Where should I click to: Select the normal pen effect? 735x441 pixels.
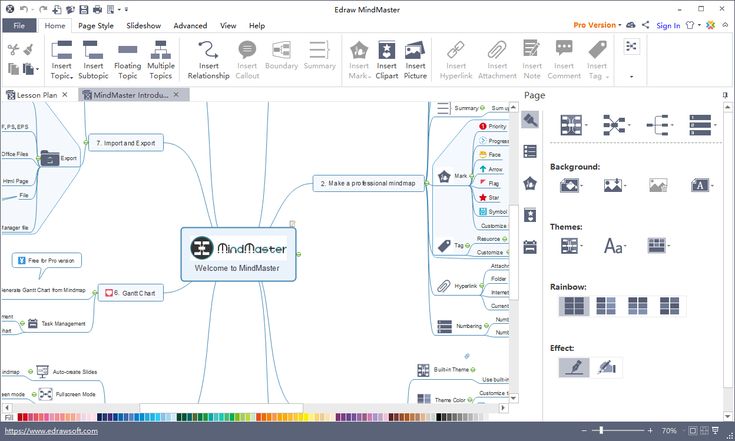point(574,367)
